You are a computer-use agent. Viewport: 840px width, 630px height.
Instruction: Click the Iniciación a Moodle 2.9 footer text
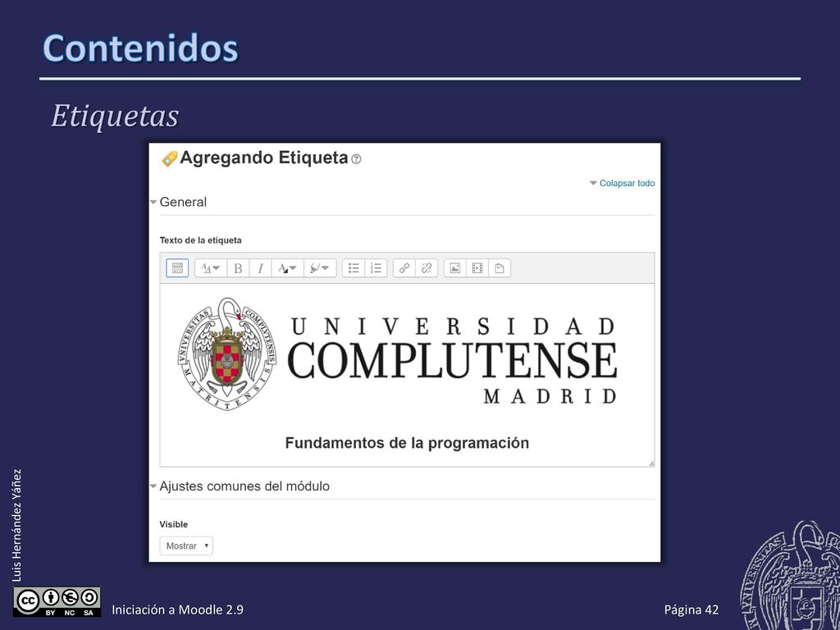(177, 609)
